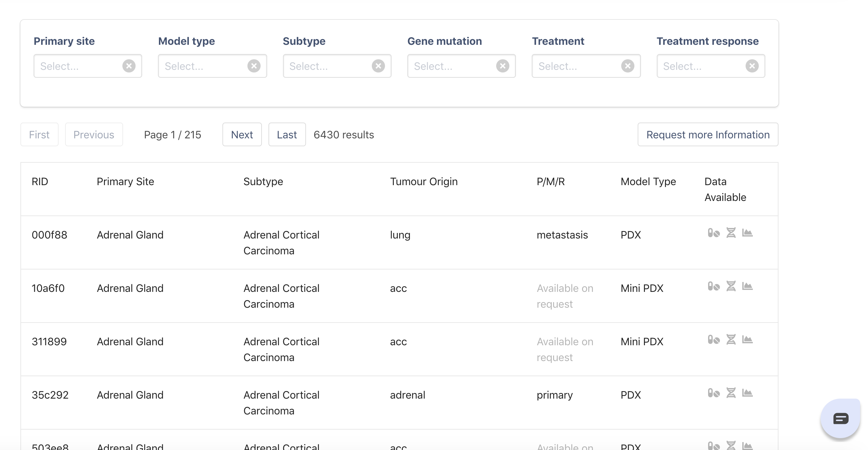Click the chart icon in row 10a6f0
The width and height of the screenshot is (868, 450).
pyautogui.click(x=747, y=286)
